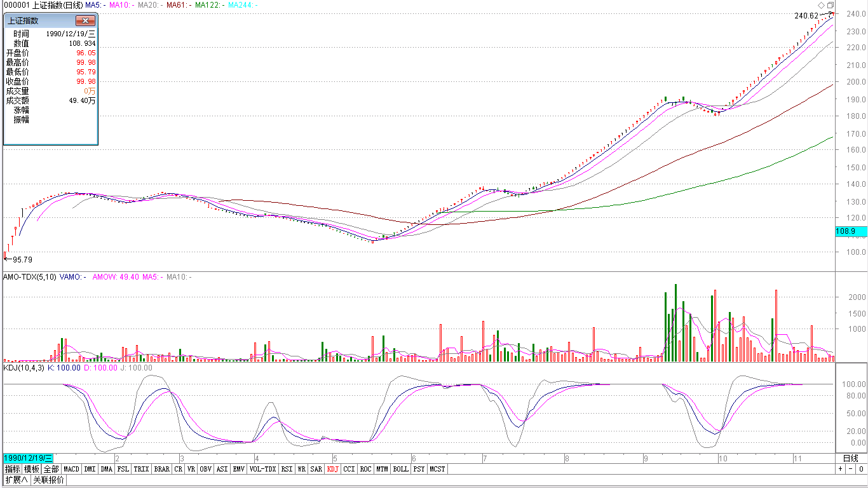Select the MACD indicator
This screenshot has width=868, height=488.
pos(72,469)
